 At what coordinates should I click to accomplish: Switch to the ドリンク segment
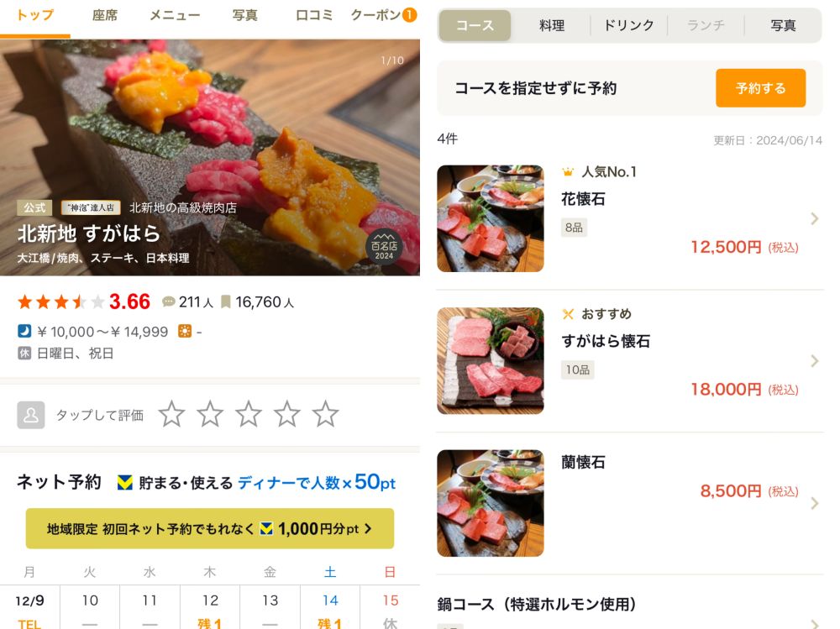tap(629, 25)
